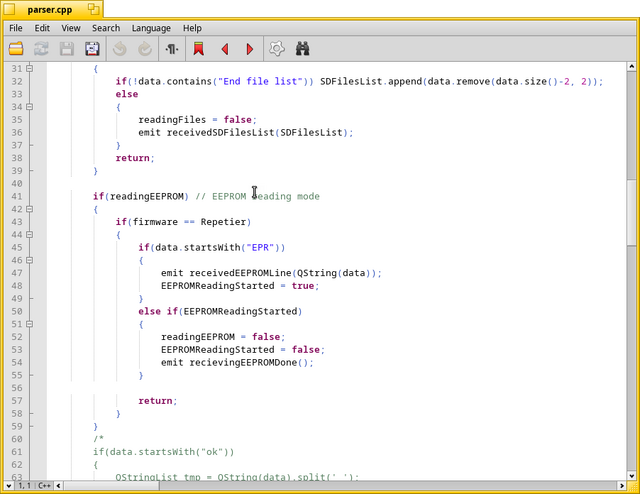Click "EEPROMReadingStarted" on line 50

(240, 312)
